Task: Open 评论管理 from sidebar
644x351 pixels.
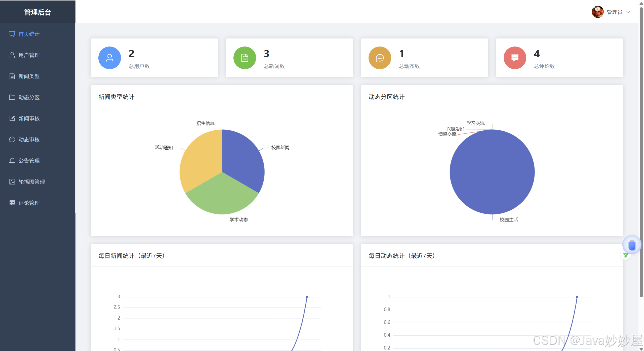Action: click(x=29, y=203)
